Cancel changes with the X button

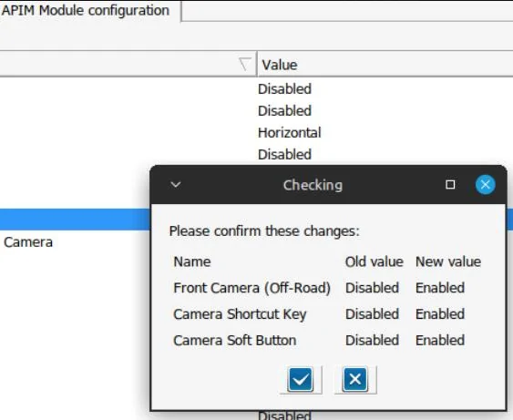355,379
